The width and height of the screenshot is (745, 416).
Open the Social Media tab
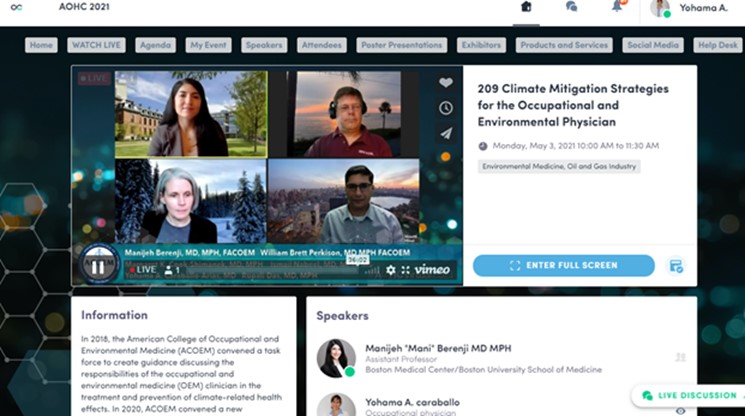[653, 45]
